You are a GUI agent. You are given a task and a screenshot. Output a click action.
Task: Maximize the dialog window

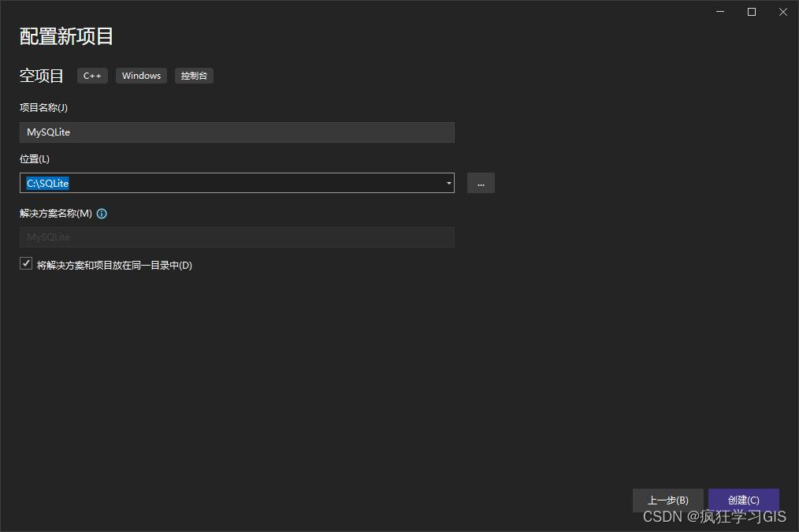pos(752,12)
